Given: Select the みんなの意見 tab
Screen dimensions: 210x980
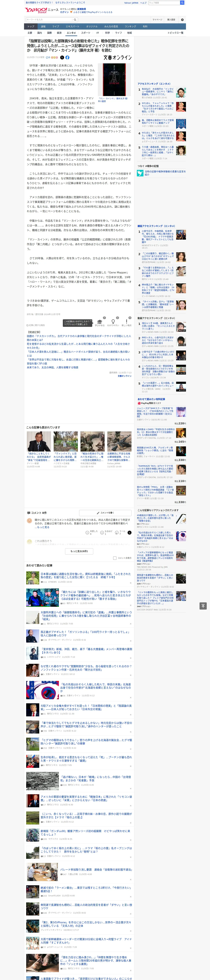Looking at the screenshot, I should pos(111,27).
